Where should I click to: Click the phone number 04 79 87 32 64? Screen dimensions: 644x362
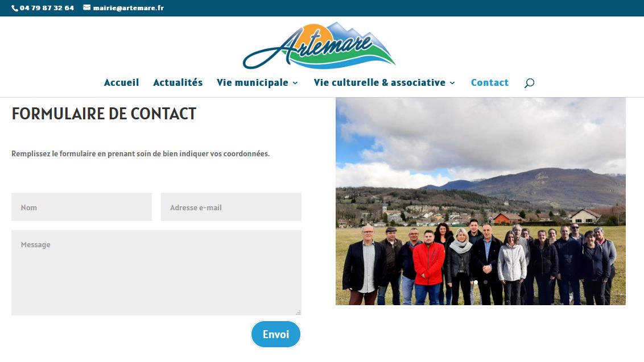click(47, 8)
